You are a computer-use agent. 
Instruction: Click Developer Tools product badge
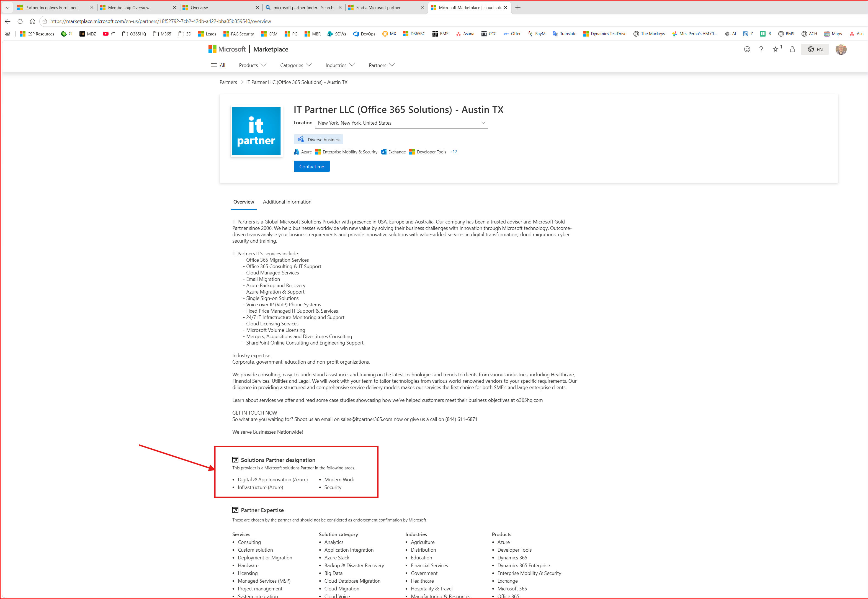coord(428,152)
